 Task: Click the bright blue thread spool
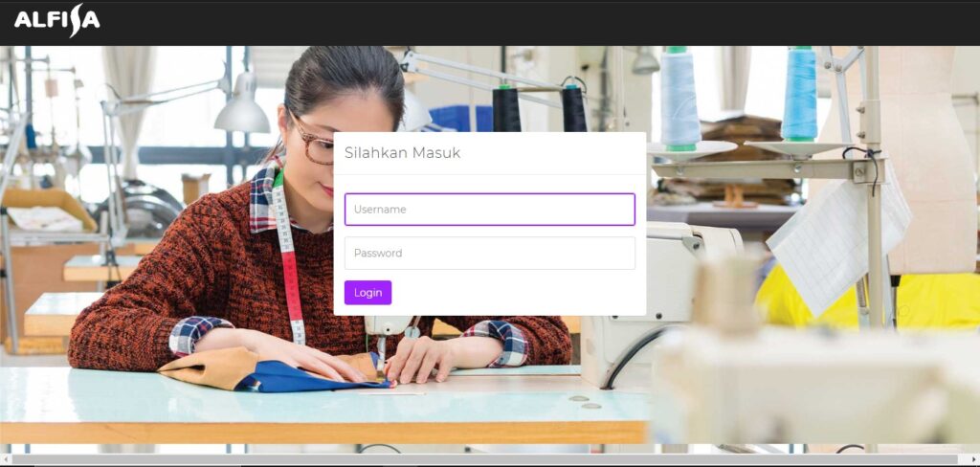[x=801, y=94]
